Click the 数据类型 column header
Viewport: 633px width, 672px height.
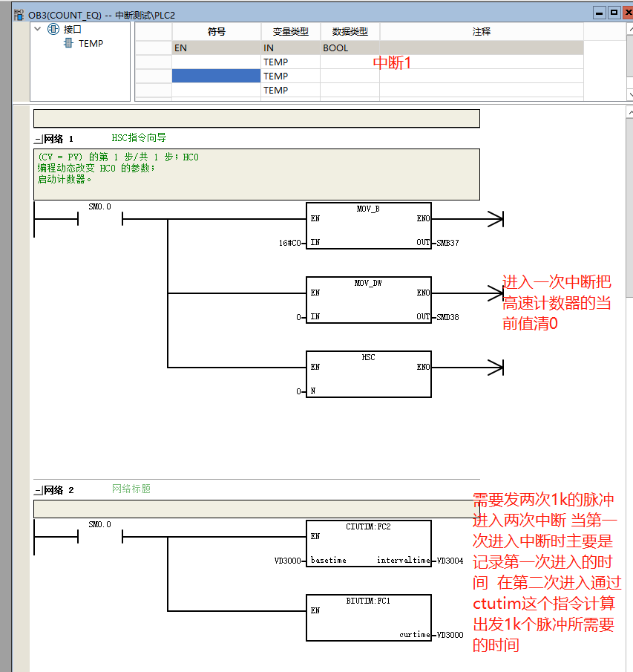pos(350,31)
